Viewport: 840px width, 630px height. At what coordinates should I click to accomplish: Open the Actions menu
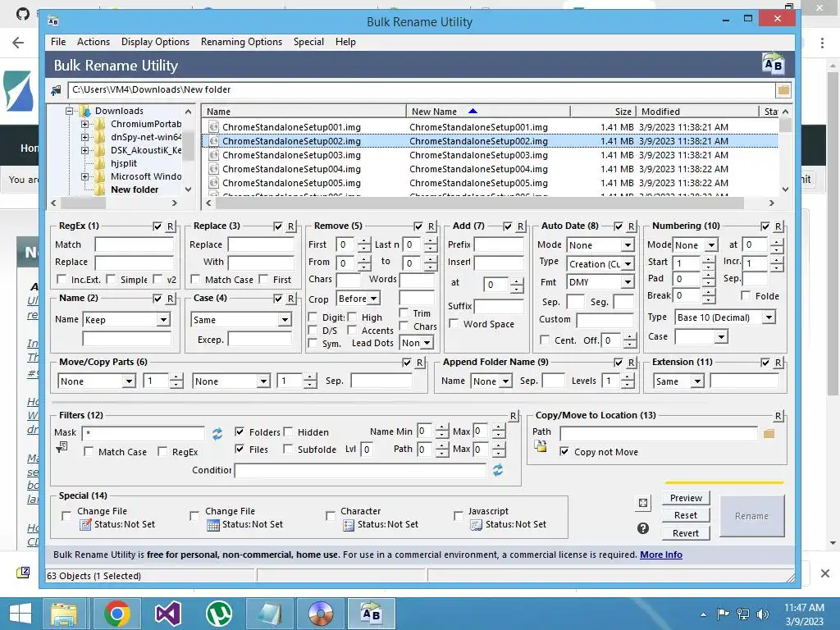pos(94,42)
